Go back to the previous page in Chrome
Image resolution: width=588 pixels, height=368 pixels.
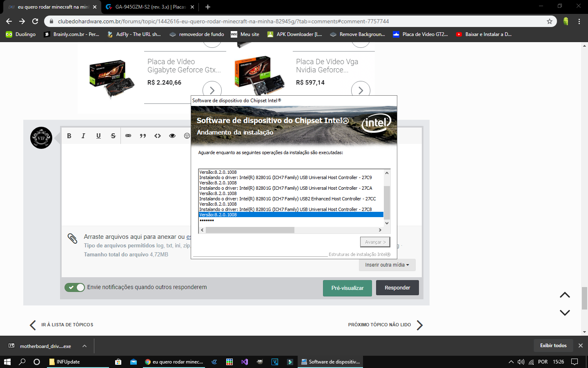point(9,21)
